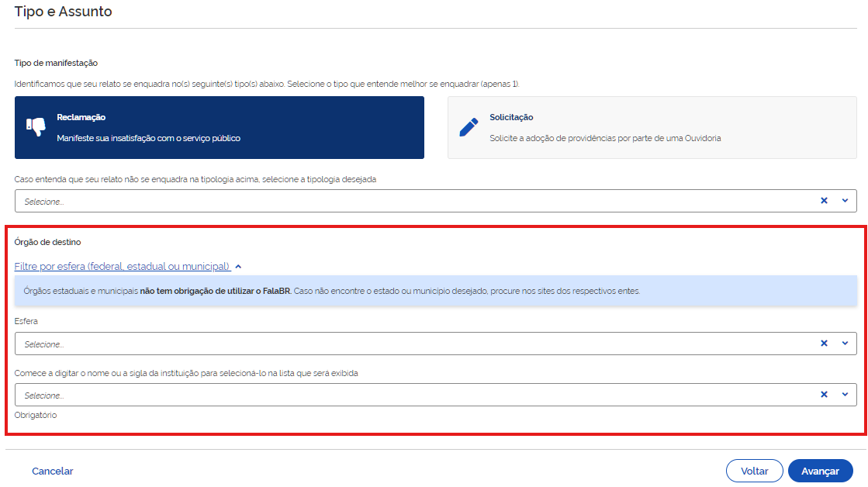Click the tipologia desejada select field
The height and width of the screenshot is (487, 868).
pyautogui.click(x=411, y=201)
